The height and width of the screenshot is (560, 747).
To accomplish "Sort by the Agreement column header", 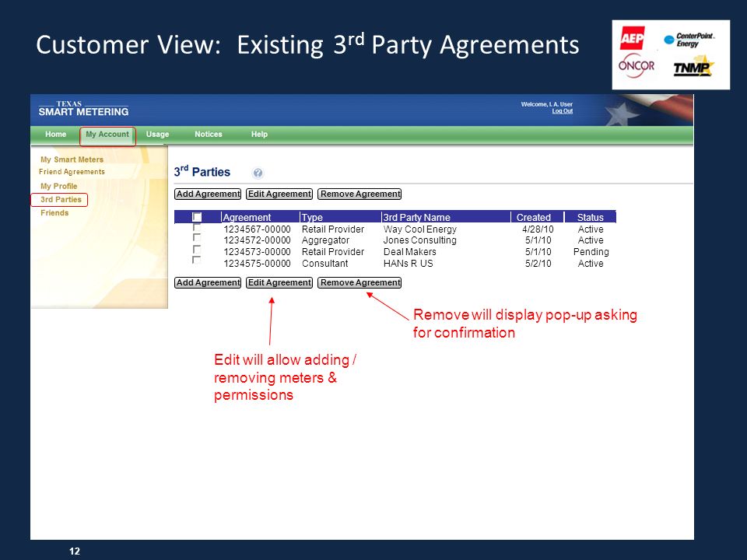I will (x=247, y=217).
